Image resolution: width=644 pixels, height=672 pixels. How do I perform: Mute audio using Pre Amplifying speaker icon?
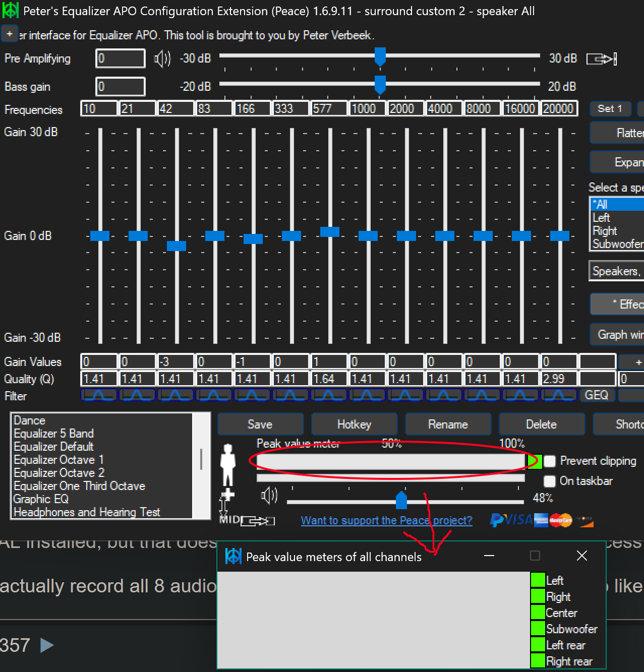(162, 58)
